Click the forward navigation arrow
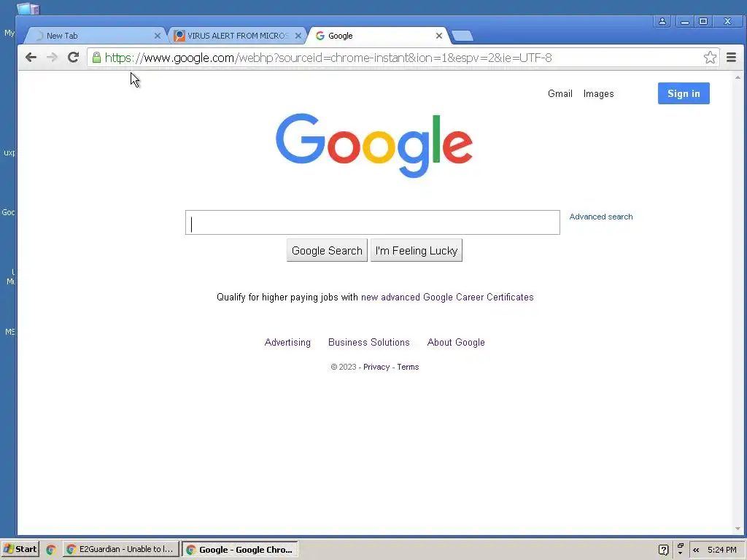Screen dimensions: 747x560 click(x=52, y=58)
